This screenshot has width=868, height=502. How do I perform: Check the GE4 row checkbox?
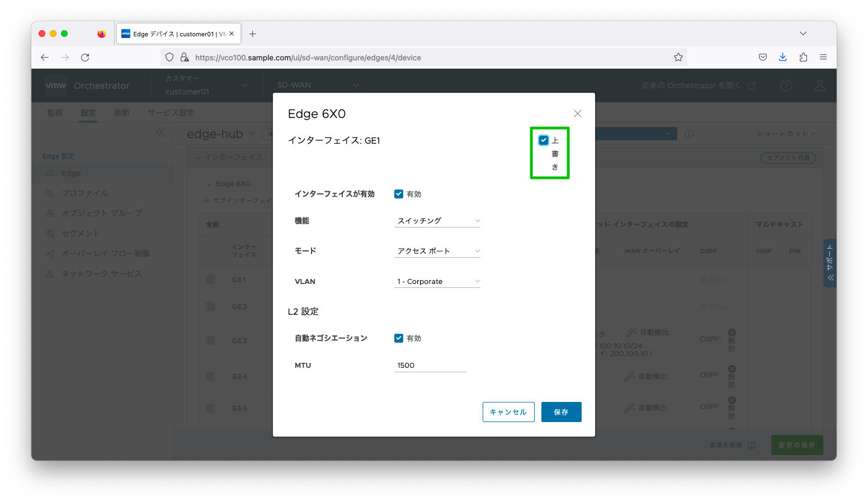click(x=210, y=376)
